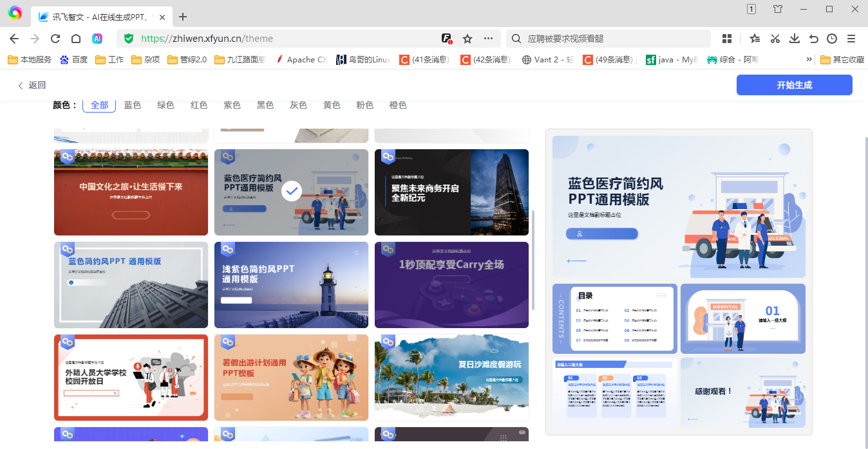Filter templates by 红色
This screenshot has width=868, height=449.
click(199, 105)
